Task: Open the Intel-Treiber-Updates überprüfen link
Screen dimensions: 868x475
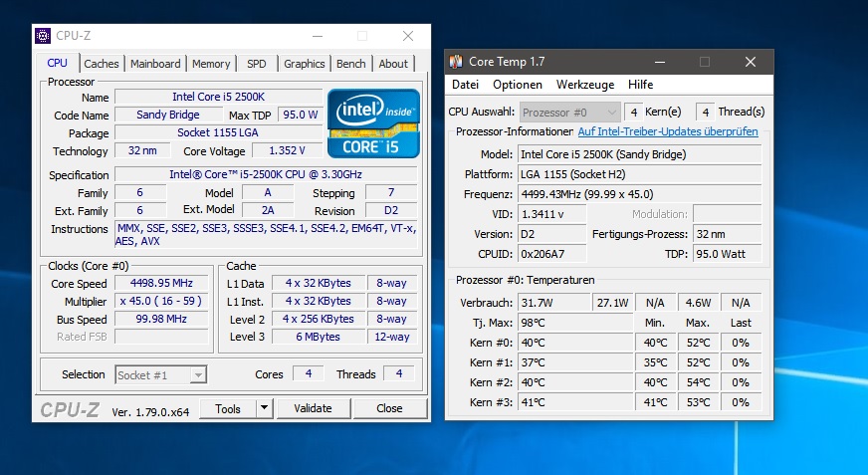Action: pos(668,131)
